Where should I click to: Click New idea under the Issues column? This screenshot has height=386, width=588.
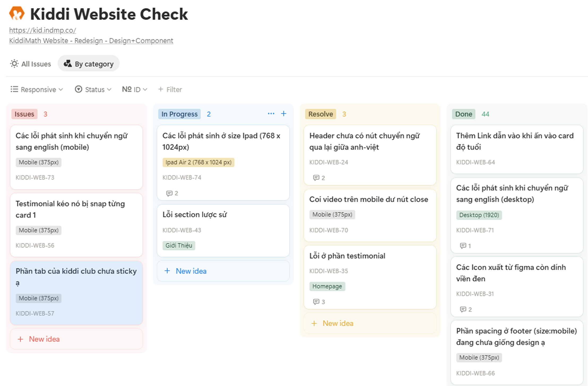coord(44,339)
